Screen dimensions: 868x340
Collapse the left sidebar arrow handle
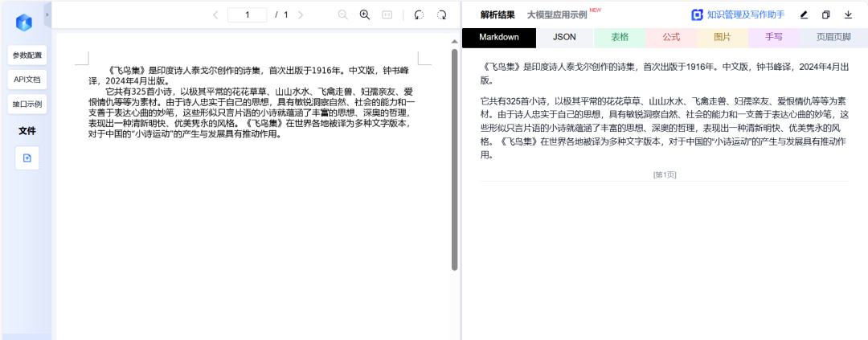(x=47, y=15)
